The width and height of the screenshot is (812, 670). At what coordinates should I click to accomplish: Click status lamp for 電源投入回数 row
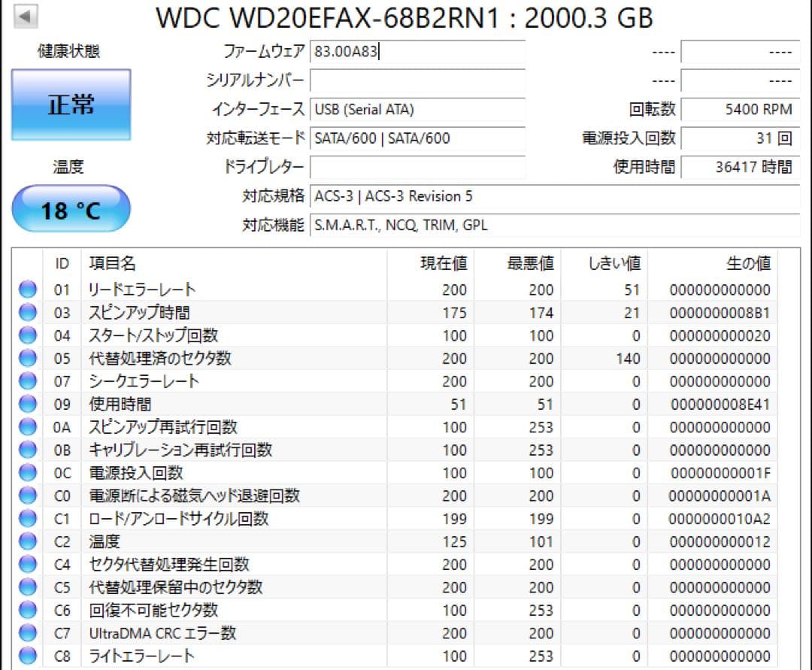(x=27, y=472)
